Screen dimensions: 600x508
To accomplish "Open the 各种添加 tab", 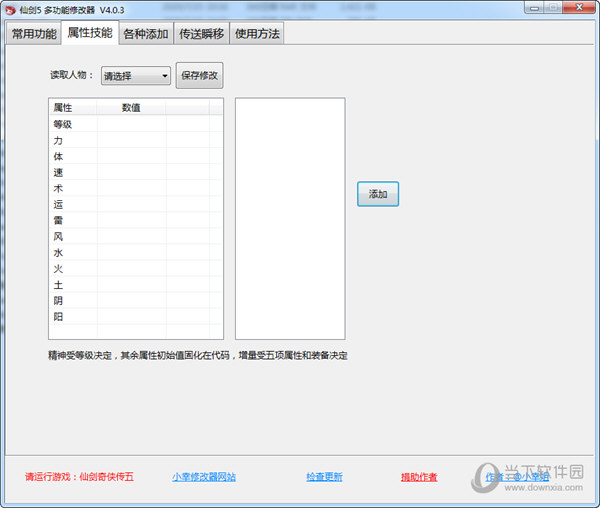I will [x=146, y=34].
